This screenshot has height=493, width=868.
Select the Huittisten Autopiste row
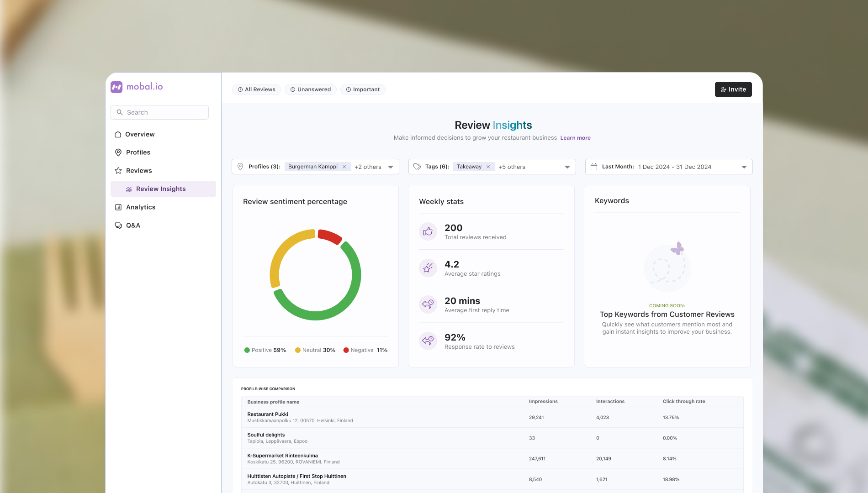click(492, 479)
